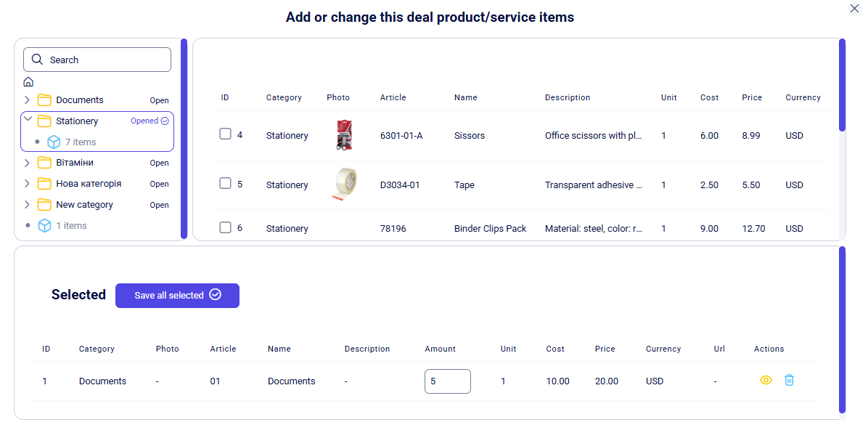Click the Amount input field
The image size is (868, 425).
coord(447,381)
